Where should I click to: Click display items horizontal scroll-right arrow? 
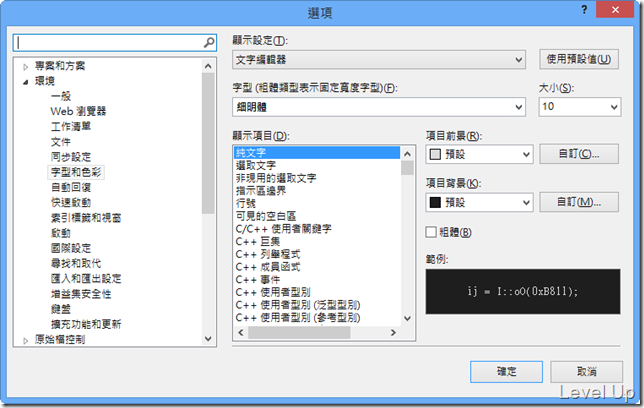click(393, 333)
